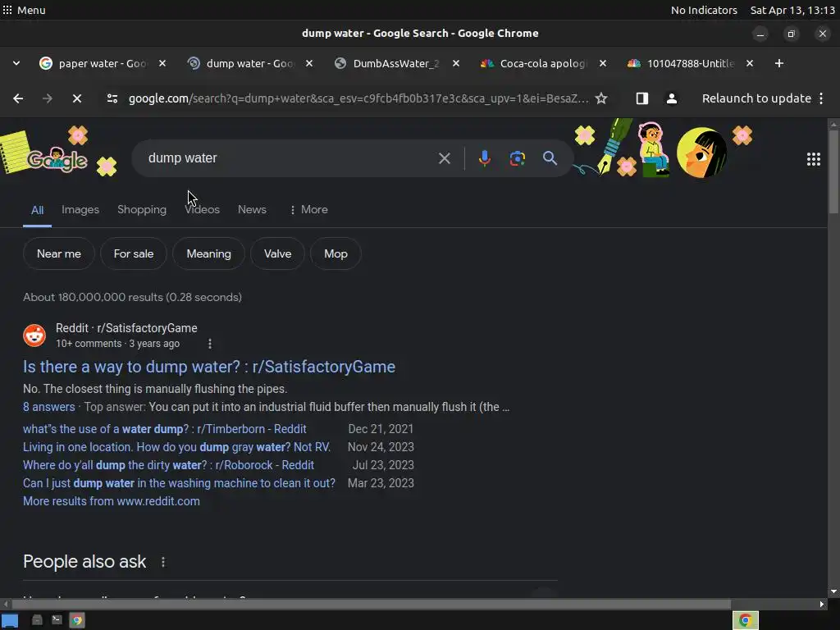Click the date and time clock
Image resolution: width=840 pixels, height=630 pixels.
pyautogui.click(x=792, y=10)
